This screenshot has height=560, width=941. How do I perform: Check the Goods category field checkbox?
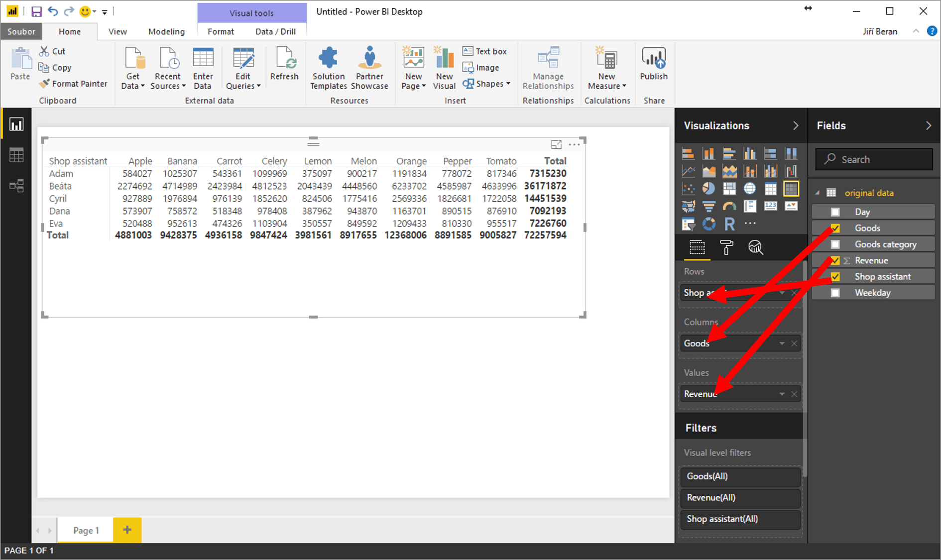tap(835, 244)
